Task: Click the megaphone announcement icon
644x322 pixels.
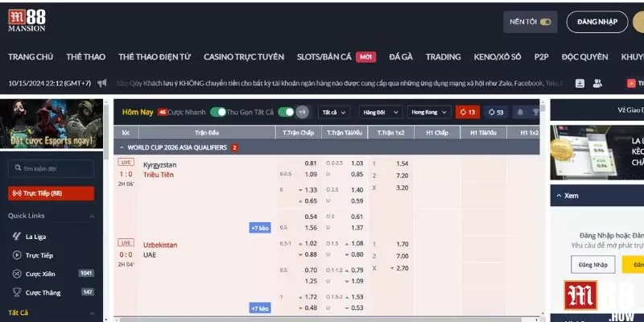Action: [x=102, y=83]
